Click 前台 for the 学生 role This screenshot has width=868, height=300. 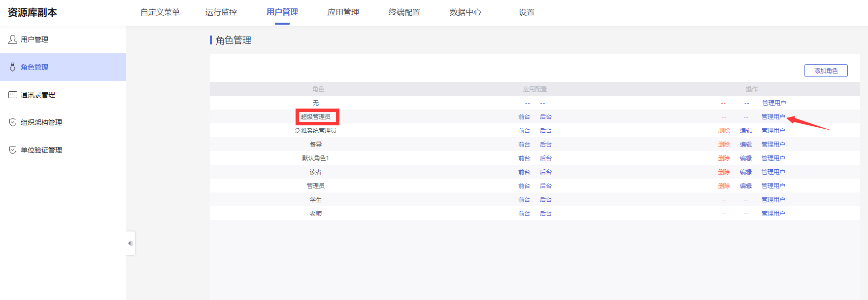pos(524,200)
